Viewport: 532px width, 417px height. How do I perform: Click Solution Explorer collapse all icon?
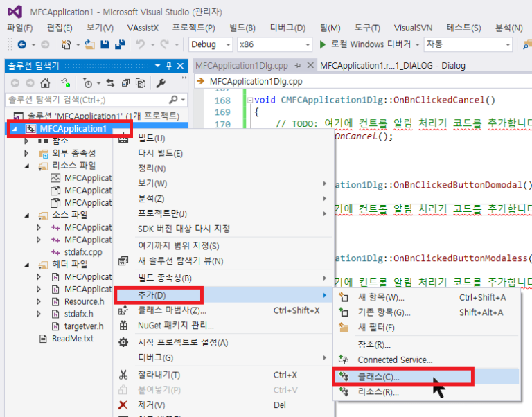(x=125, y=83)
